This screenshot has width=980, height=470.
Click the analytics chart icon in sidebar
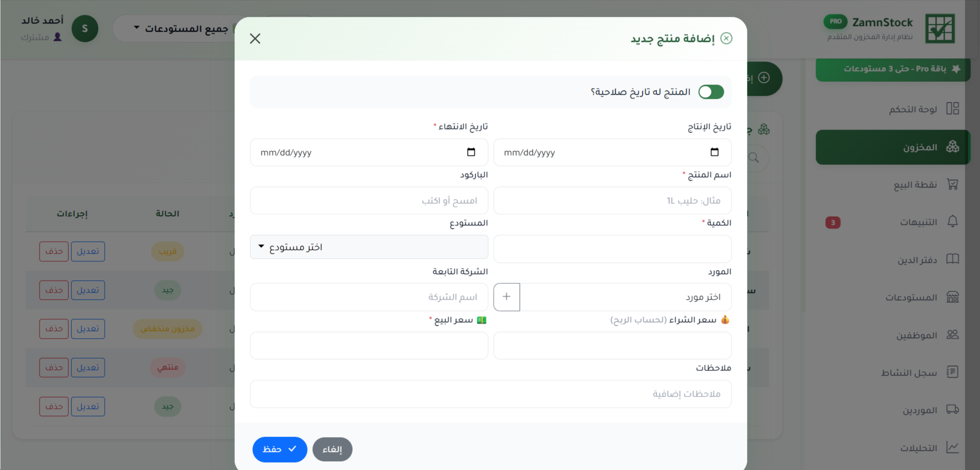point(952,447)
